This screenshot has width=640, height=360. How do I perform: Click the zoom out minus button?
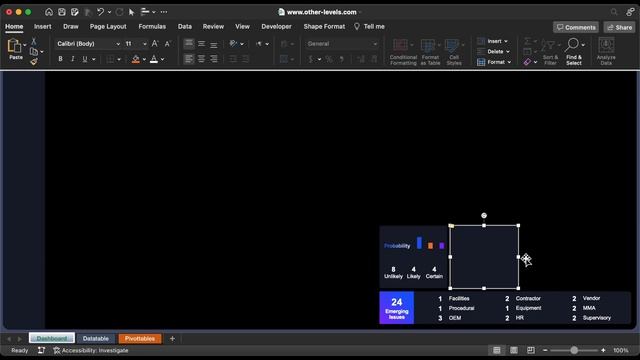point(545,350)
